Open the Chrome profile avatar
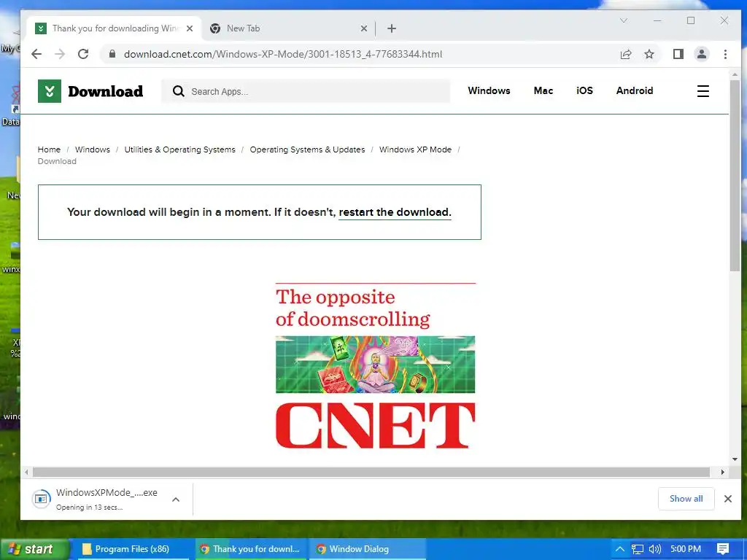This screenshot has width=747, height=560. click(702, 54)
